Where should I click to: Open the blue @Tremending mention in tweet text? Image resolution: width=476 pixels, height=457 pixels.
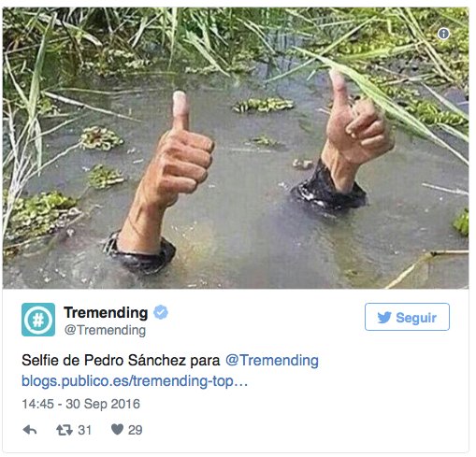click(272, 361)
